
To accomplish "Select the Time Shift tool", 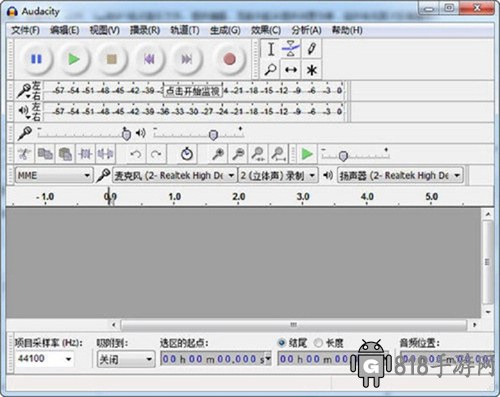I will pos(291,70).
